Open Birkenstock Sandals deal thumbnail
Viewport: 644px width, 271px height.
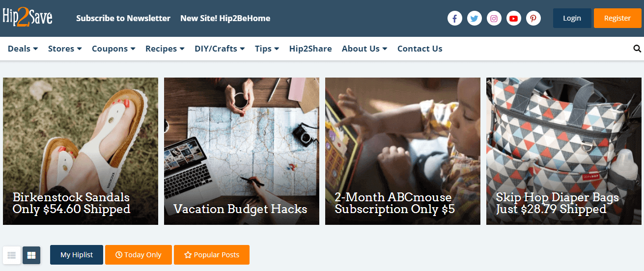click(81, 151)
